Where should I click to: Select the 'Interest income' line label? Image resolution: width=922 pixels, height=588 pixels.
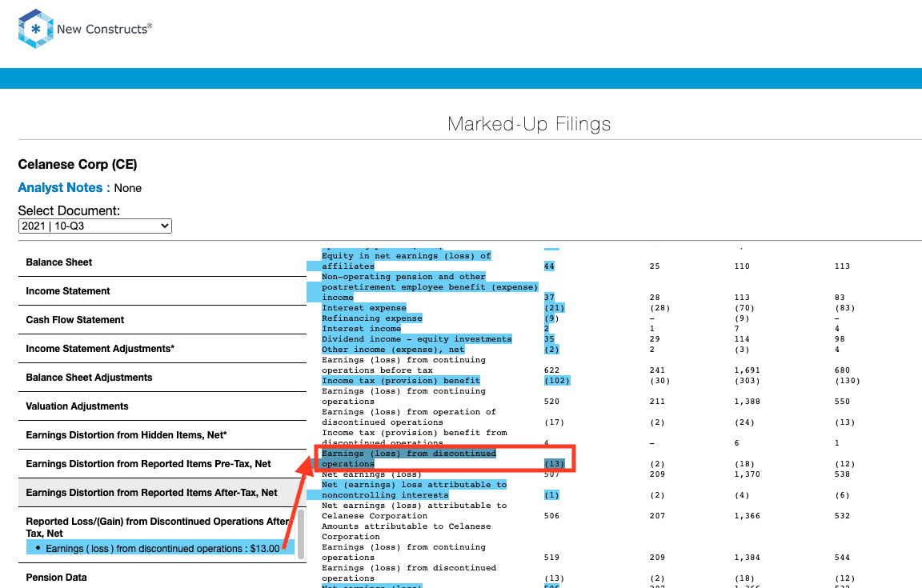[361, 329]
